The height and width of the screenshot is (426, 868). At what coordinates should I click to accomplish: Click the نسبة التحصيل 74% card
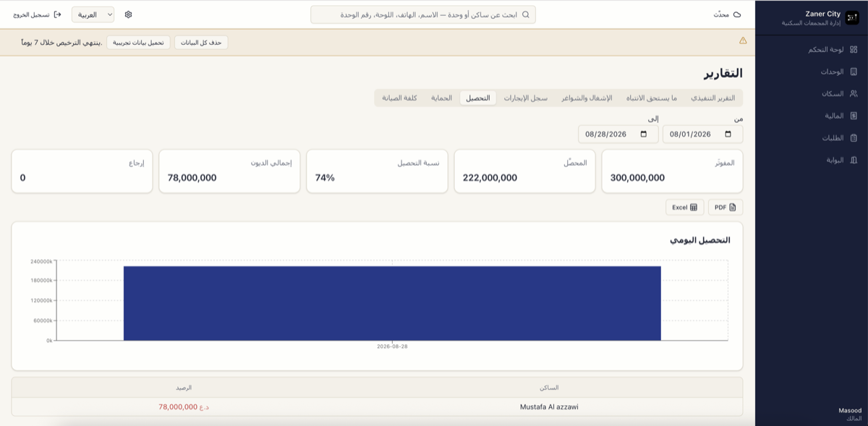pyautogui.click(x=377, y=171)
